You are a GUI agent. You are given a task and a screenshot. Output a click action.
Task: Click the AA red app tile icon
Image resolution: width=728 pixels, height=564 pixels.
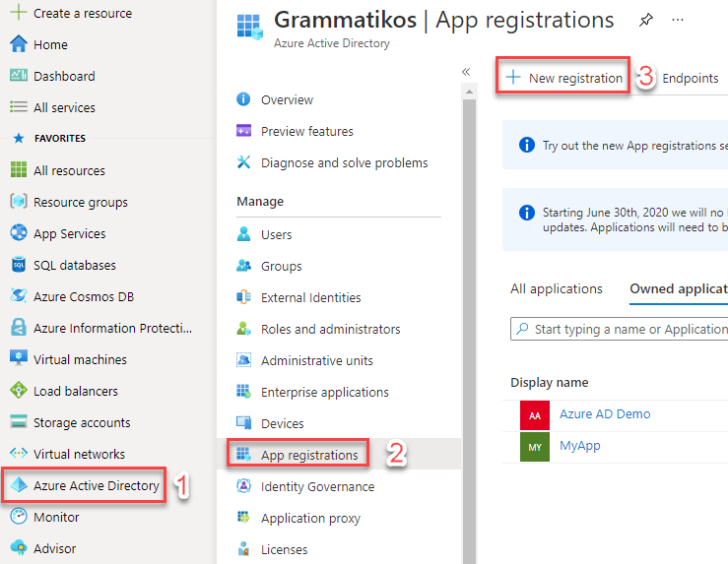(534, 415)
